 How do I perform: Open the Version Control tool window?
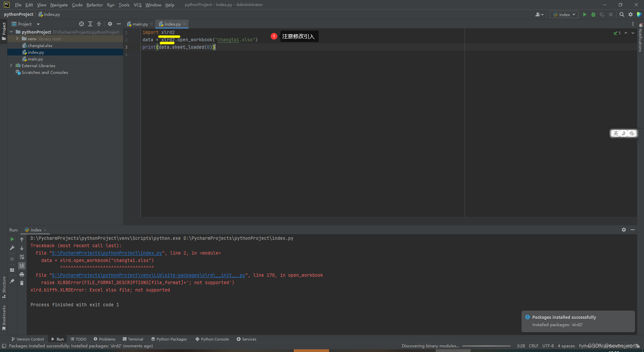(28, 339)
